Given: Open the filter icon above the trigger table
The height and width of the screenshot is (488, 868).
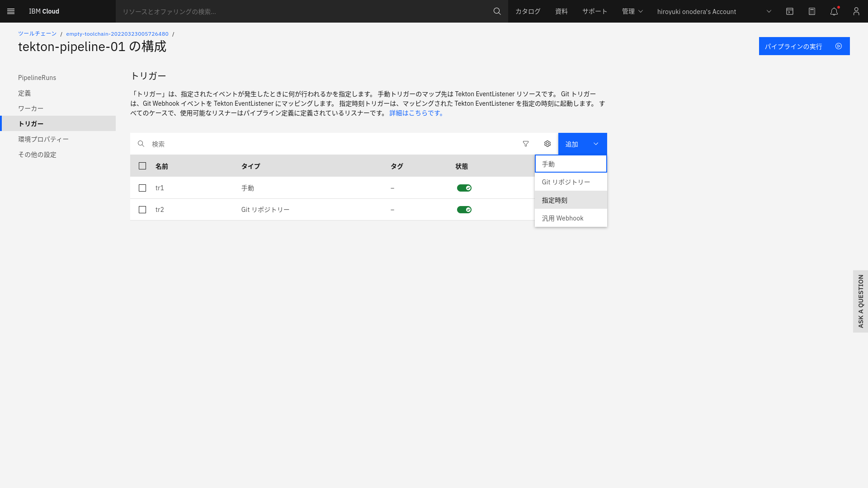Looking at the screenshot, I should (x=526, y=144).
